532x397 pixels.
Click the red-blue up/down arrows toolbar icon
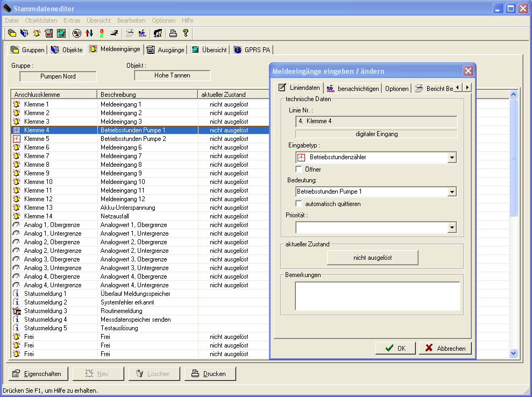pos(89,33)
